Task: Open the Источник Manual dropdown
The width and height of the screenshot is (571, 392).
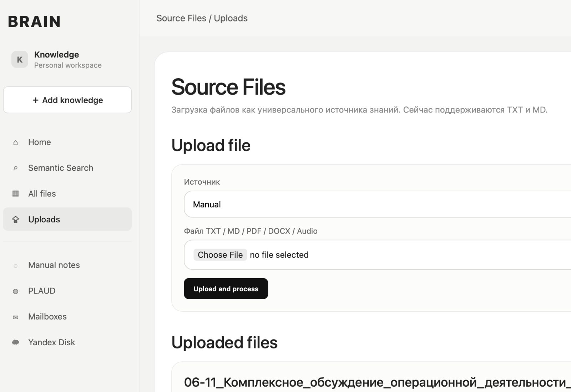Action: (x=378, y=204)
